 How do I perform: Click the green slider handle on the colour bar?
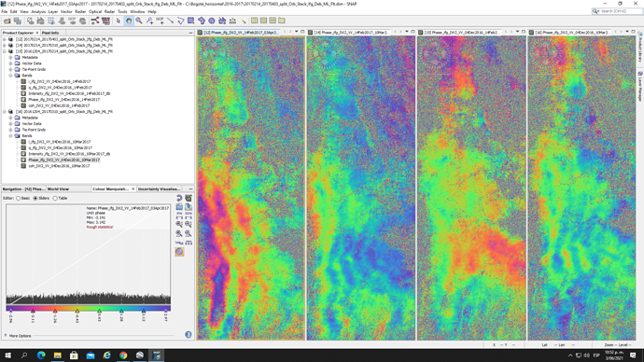click(x=99, y=311)
